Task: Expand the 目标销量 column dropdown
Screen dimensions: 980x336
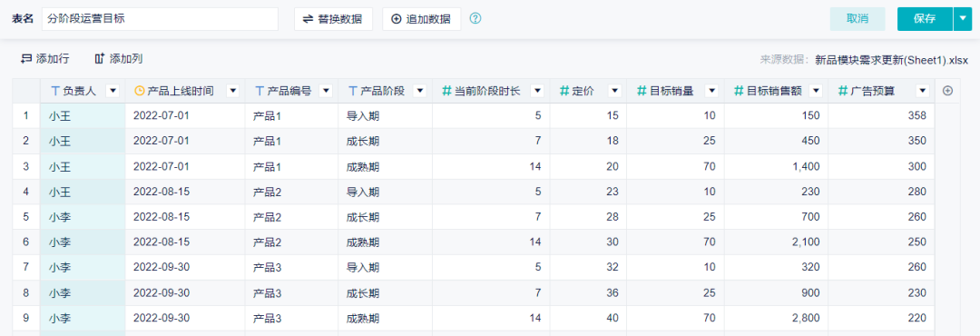Action: click(x=711, y=92)
